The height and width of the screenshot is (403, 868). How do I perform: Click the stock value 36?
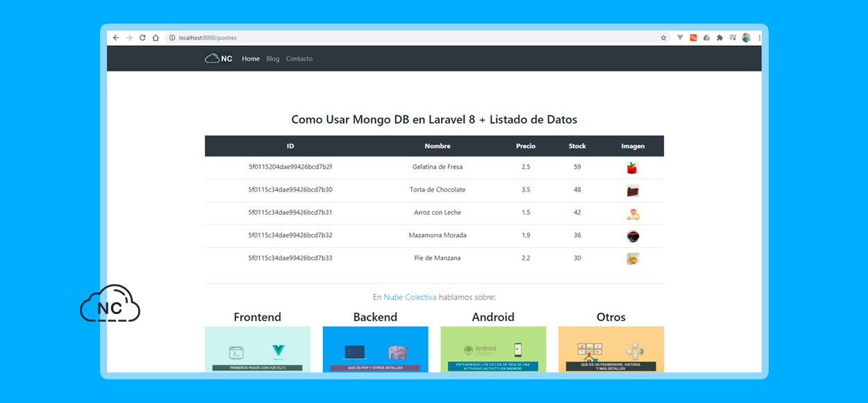(x=577, y=236)
